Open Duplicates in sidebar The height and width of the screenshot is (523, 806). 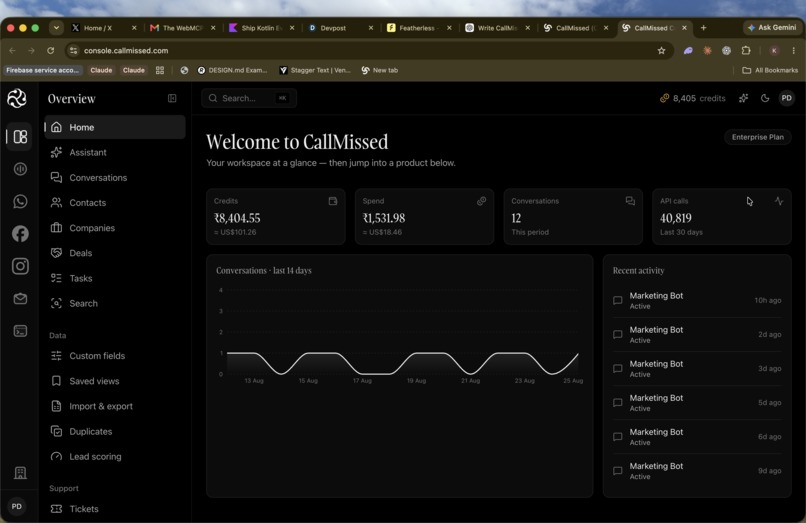click(x=115, y=431)
